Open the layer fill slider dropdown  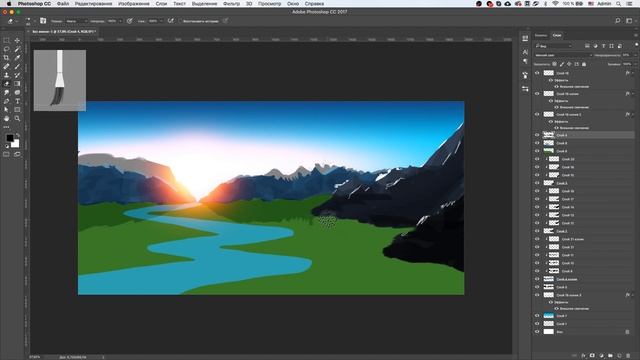pyautogui.click(x=635, y=64)
